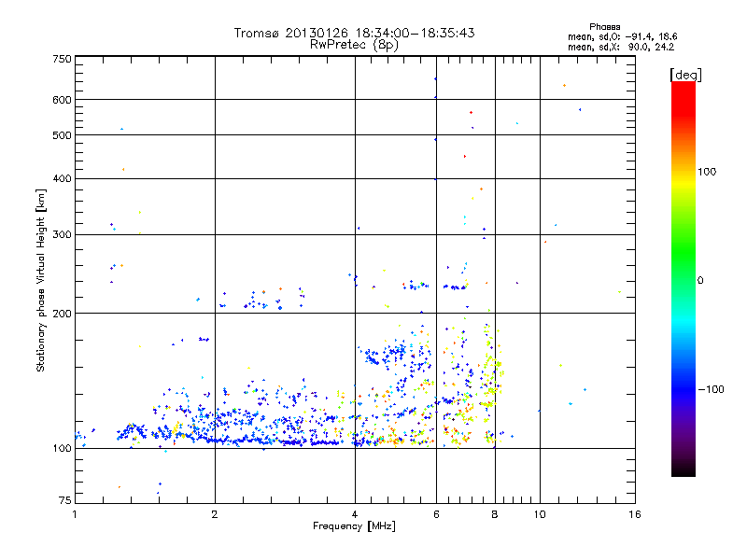747x560 pixels.
Task: Click the x-axis '16' tick label
Action: click(x=635, y=514)
